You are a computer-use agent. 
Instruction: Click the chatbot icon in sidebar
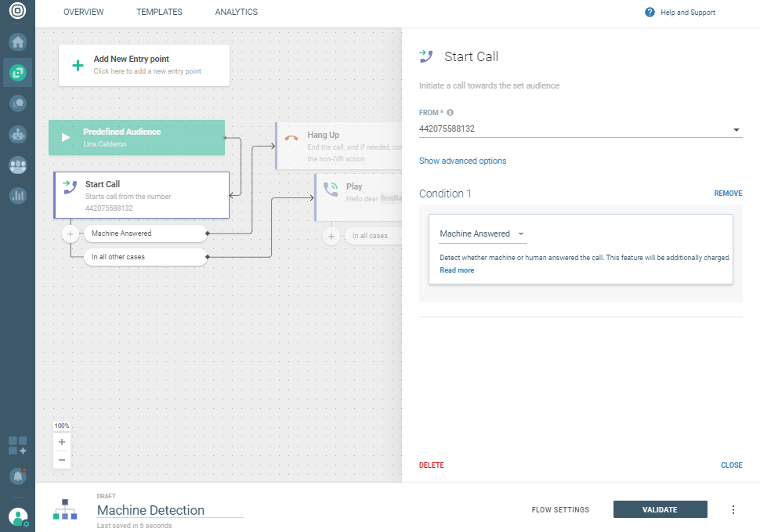tap(17, 134)
